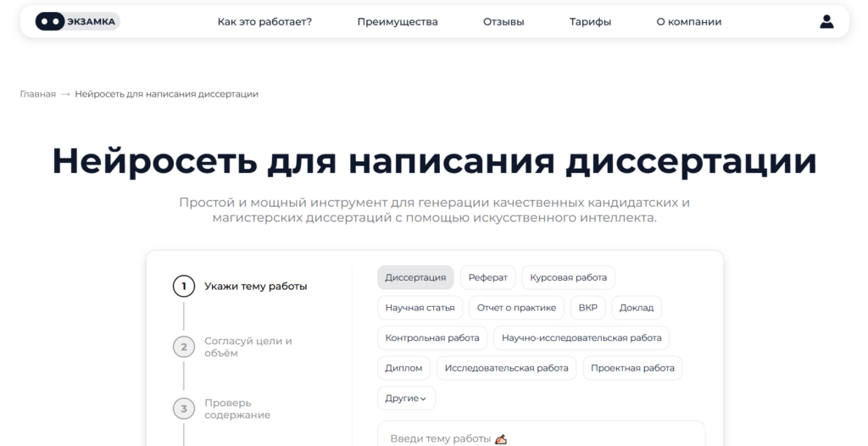868x446 pixels.
Task: Expand the Другие dropdown
Action: (406, 399)
